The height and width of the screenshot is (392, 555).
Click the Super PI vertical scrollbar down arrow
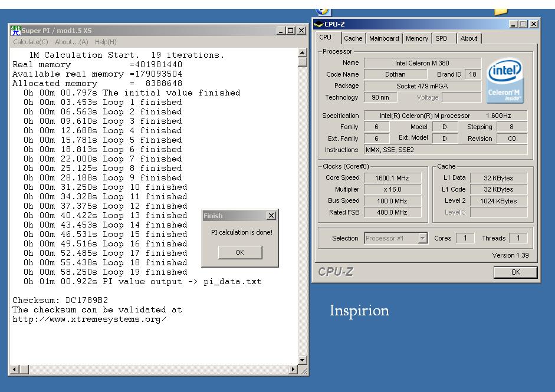click(303, 360)
